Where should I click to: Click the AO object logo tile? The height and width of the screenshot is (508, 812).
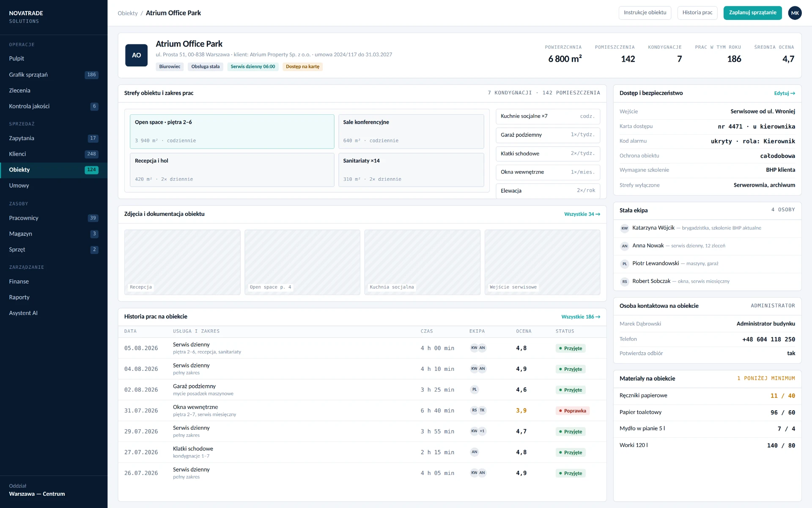(x=136, y=55)
